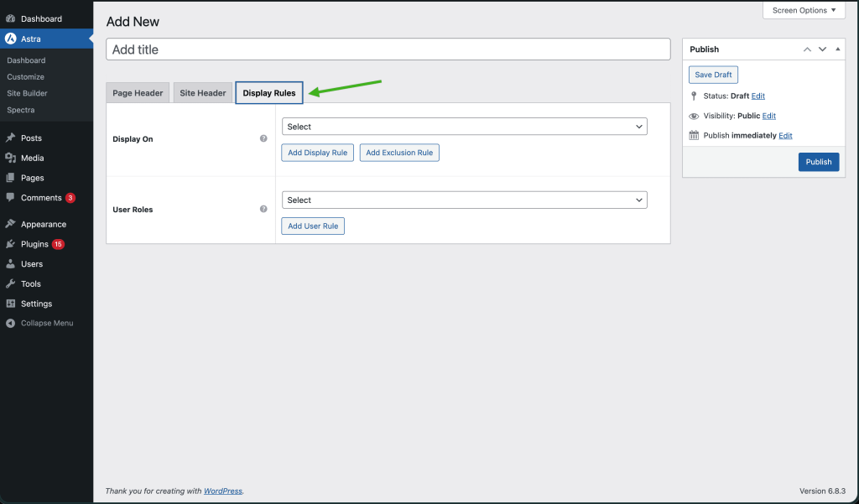Open the User Roles select dropdown
This screenshot has height=504, width=859.
pos(464,200)
